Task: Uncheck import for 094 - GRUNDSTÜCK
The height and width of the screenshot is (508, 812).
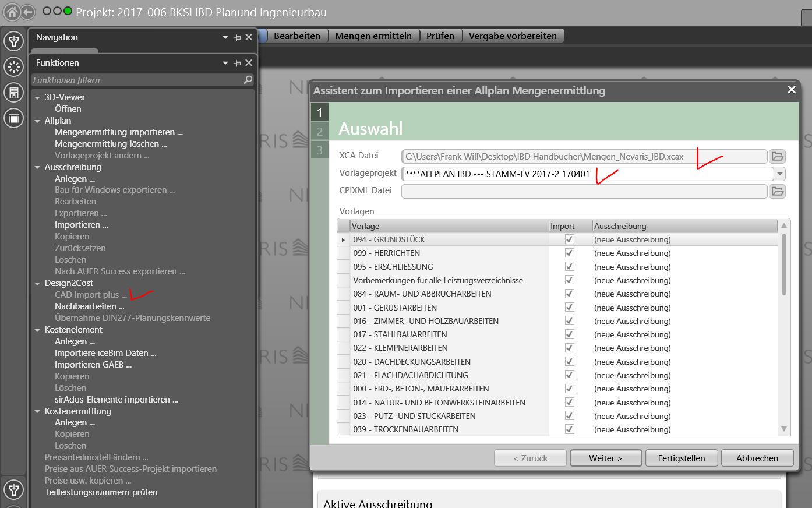Action: 569,239
